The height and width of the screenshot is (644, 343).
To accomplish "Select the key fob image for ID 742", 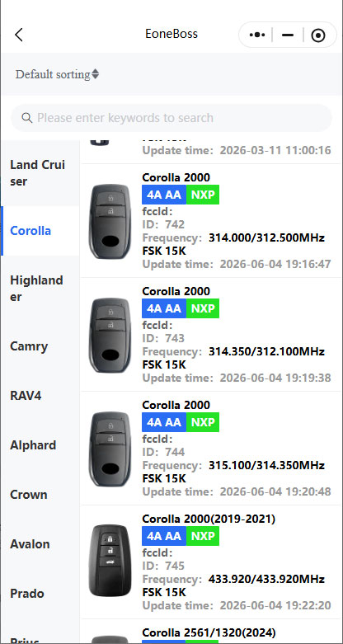I will (110, 221).
